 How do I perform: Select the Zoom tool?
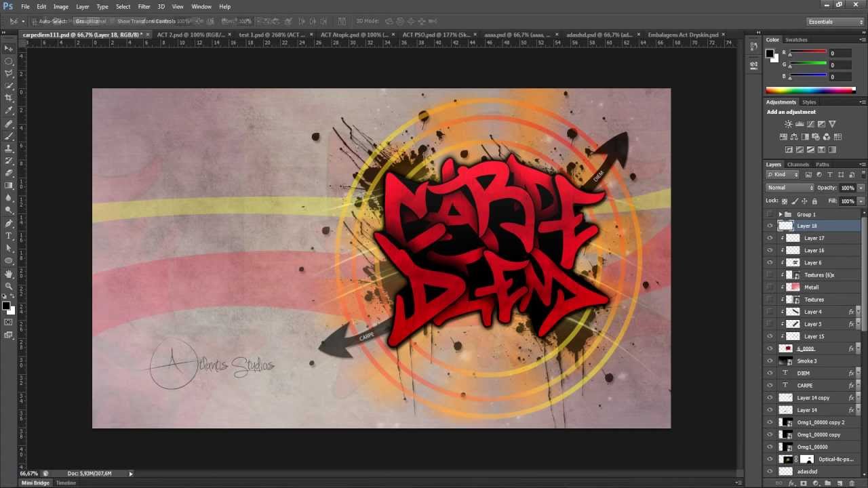pos(9,285)
